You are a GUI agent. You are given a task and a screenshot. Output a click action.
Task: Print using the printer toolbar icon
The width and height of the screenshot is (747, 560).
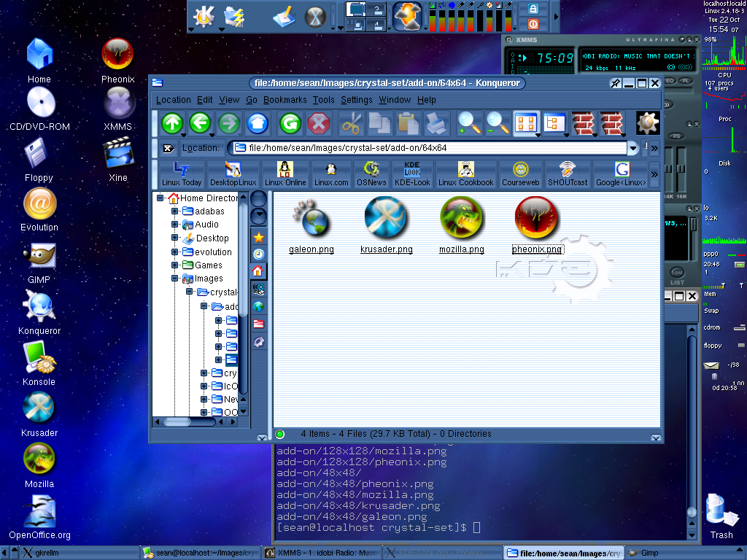[436, 124]
